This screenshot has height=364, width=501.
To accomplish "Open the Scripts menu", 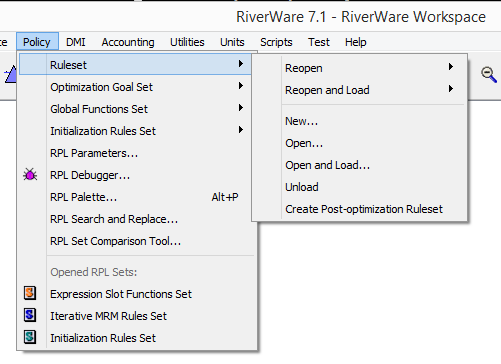I will click(x=276, y=42).
